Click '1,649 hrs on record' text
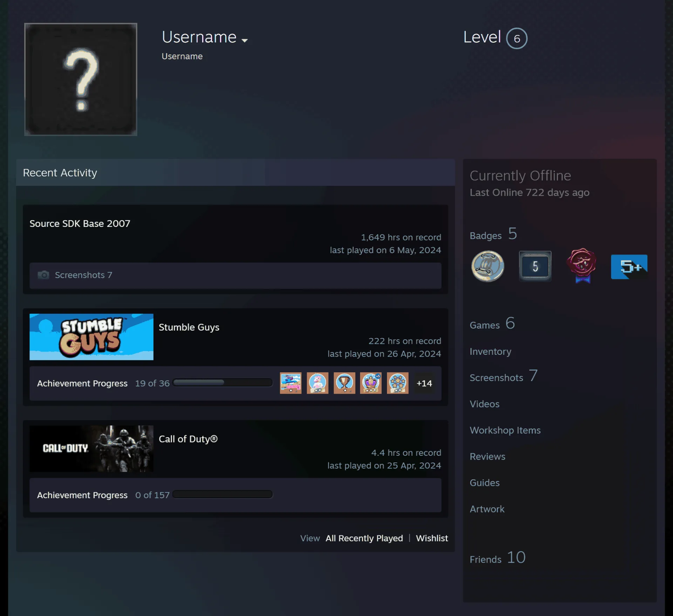Viewport: 673px width, 616px height. click(401, 237)
